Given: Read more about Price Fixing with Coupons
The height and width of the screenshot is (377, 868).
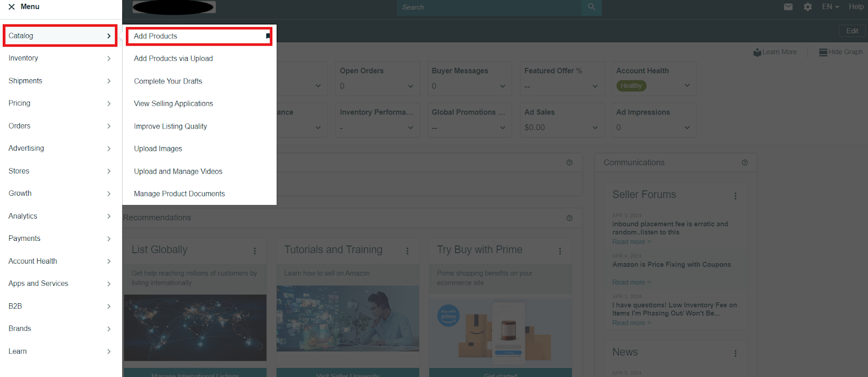Looking at the screenshot, I should (631, 282).
